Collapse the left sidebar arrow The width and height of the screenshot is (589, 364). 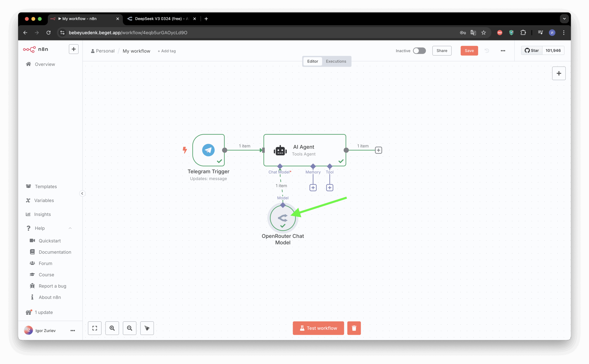(82, 193)
